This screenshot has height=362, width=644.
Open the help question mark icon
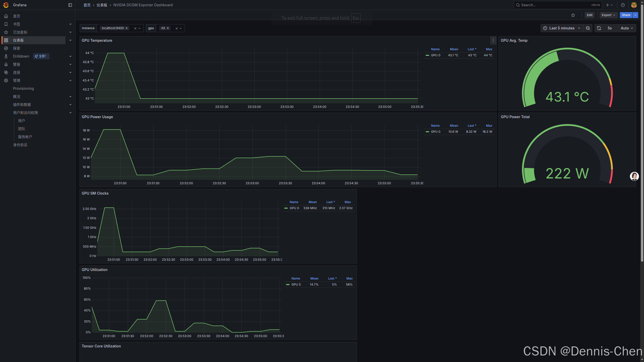pyautogui.click(x=623, y=5)
